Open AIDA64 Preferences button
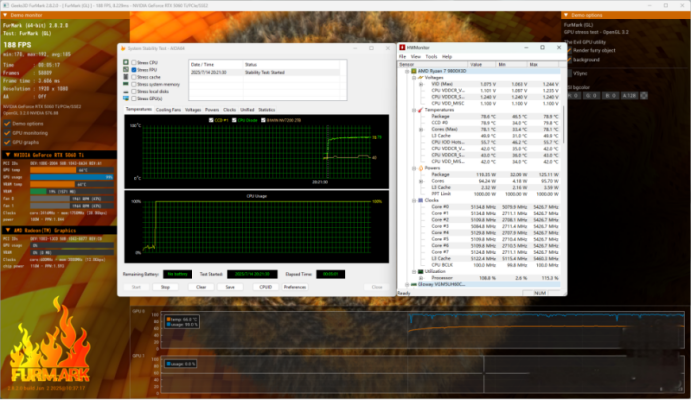This screenshot has width=692, height=401. coord(295,287)
